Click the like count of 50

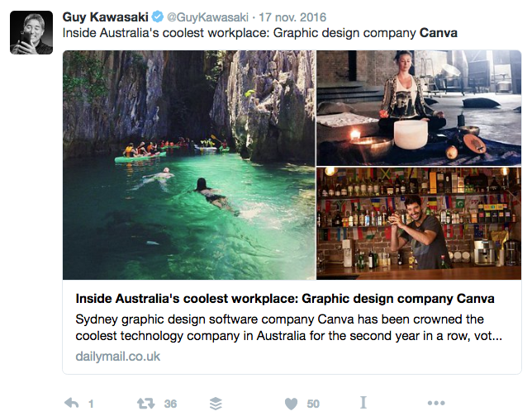coord(313,404)
